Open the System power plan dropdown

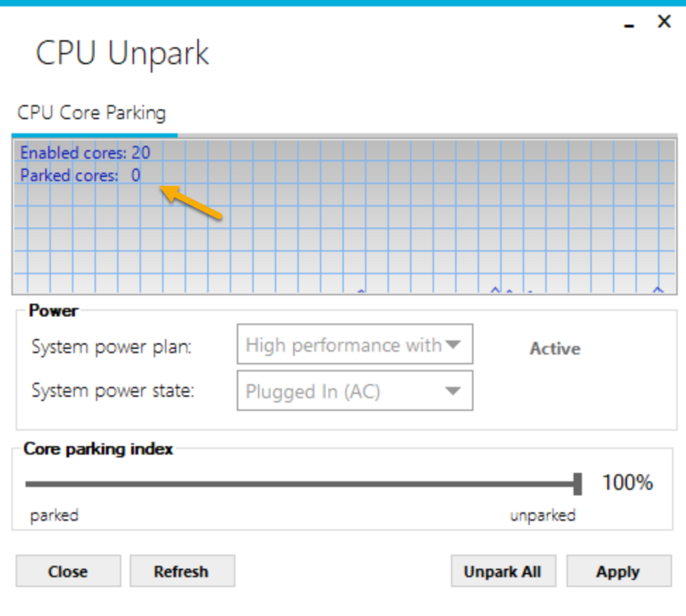[x=353, y=345]
